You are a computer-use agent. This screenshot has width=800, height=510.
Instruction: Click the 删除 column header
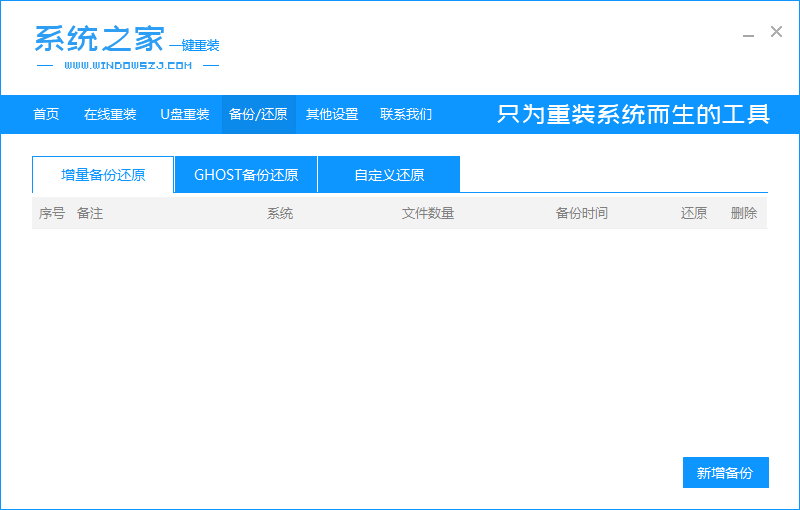pyautogui.click(x=744, y=213)
